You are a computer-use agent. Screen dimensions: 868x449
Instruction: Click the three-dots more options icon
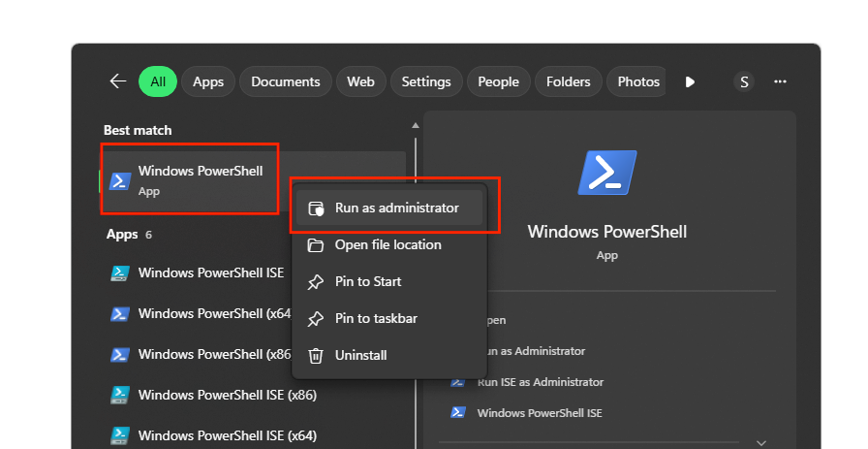point(780,81)
